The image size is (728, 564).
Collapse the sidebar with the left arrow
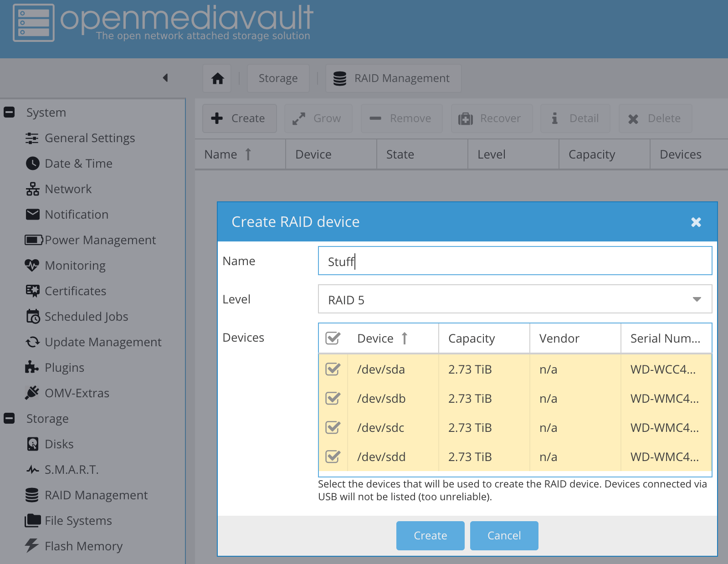coord(165,78)
